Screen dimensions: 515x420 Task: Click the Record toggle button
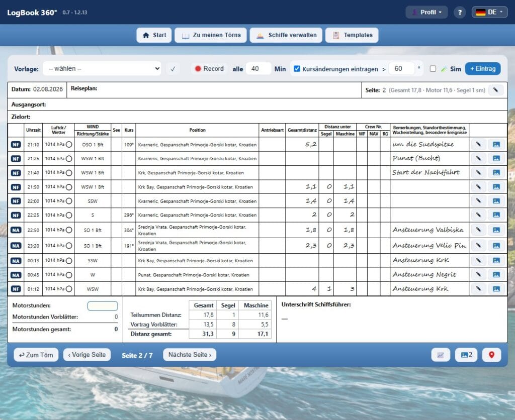point(209,69)
